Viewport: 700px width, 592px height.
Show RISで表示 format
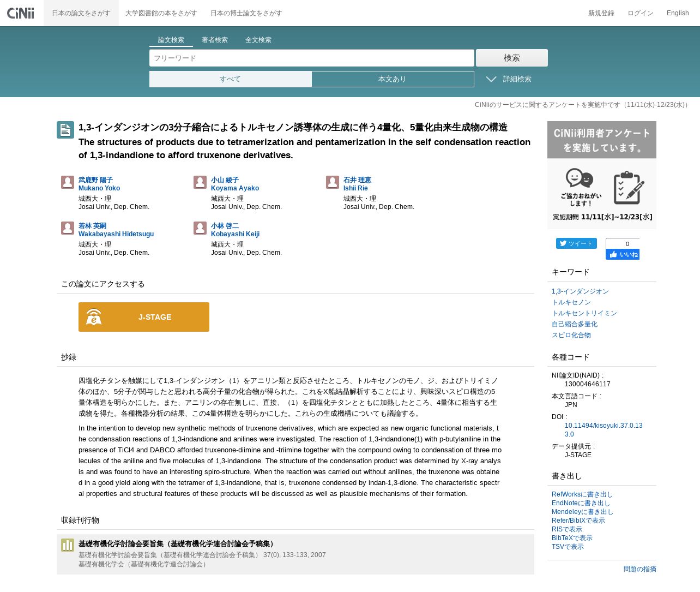[x=567, y=529]
